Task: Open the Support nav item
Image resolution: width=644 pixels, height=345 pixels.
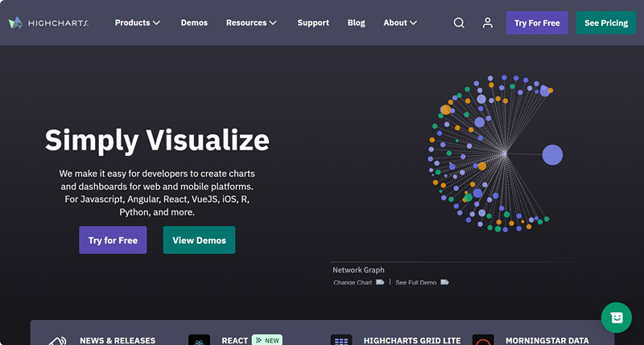Action: (313, 23)
